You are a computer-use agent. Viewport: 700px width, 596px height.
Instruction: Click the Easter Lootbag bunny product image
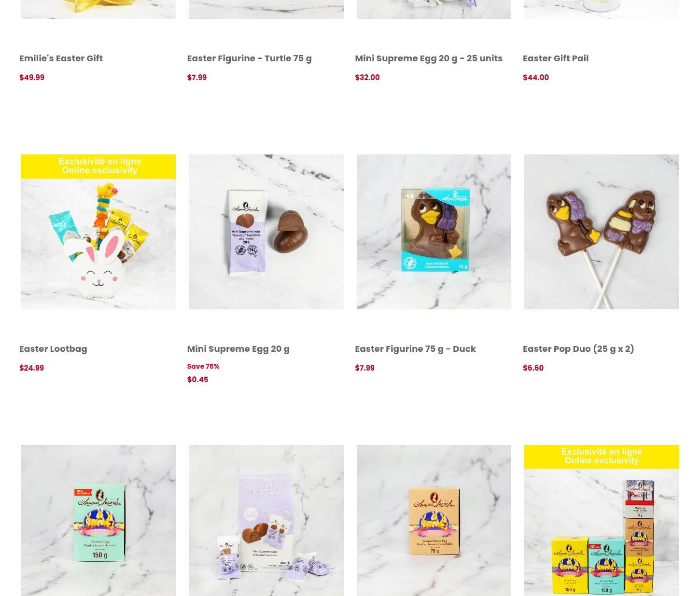(98, 232)
